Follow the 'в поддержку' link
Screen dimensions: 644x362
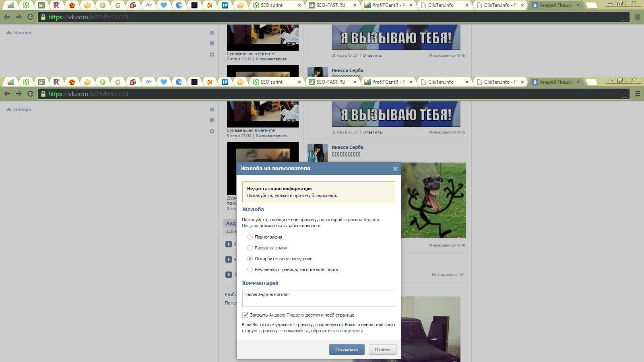click(350, 331)
